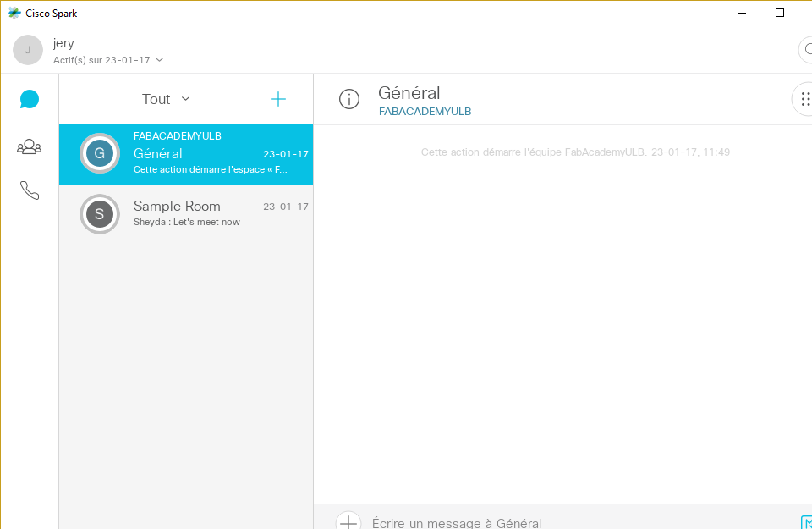Open the FABACADEMYULB team link in header
Viewport: 812px width, 529px height.
[x=425, y=112]
